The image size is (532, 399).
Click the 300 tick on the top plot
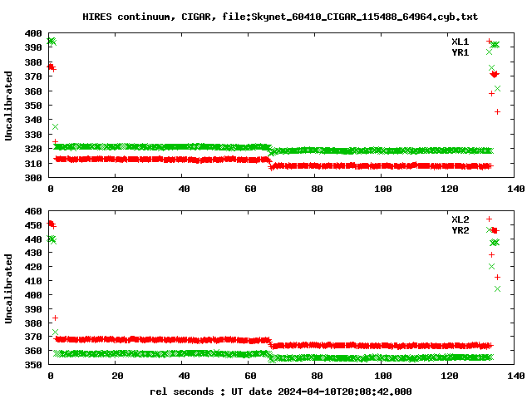[33, 178]
